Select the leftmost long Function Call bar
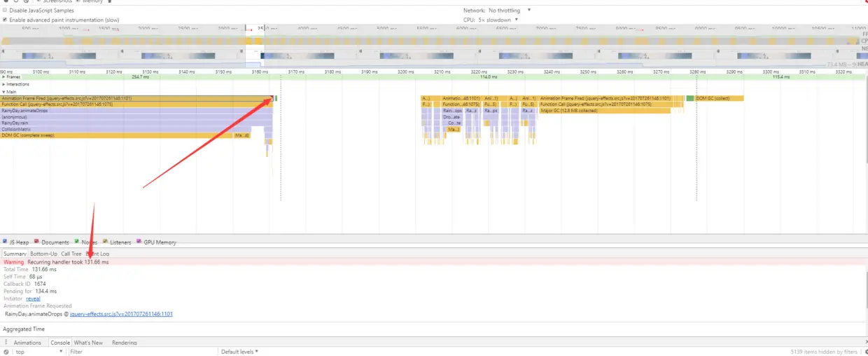The height and width of the screenshot is (356, 868). coord(135,104)
